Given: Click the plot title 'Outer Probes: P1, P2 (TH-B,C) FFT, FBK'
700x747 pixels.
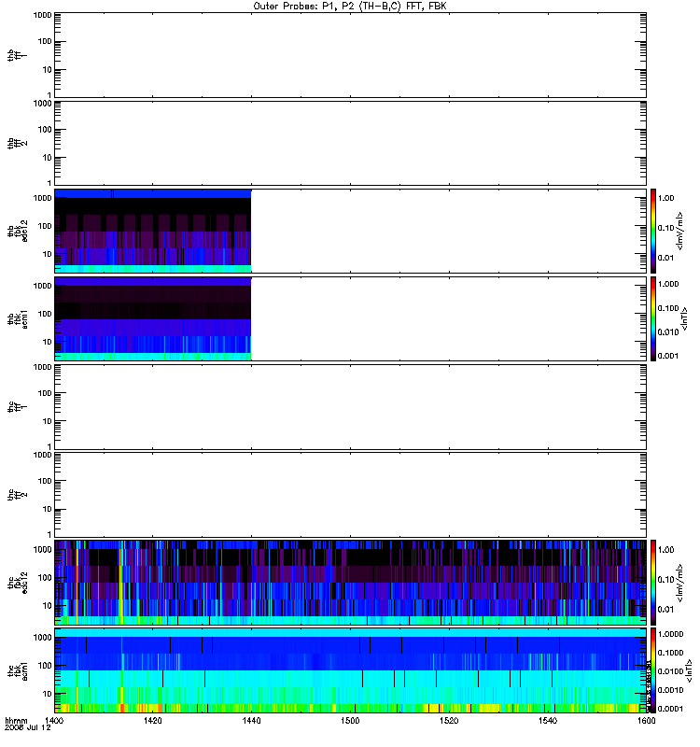Looking at the screenshot, I should click(x=349, y=7).
